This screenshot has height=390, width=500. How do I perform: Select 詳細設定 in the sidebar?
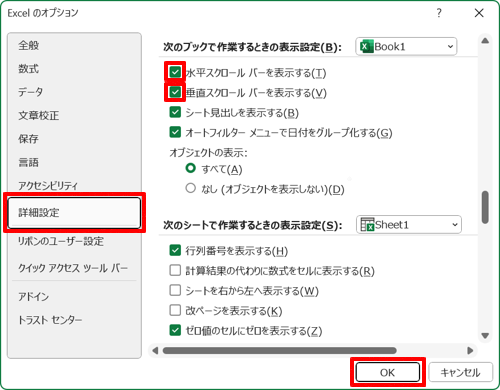[74, 213]
